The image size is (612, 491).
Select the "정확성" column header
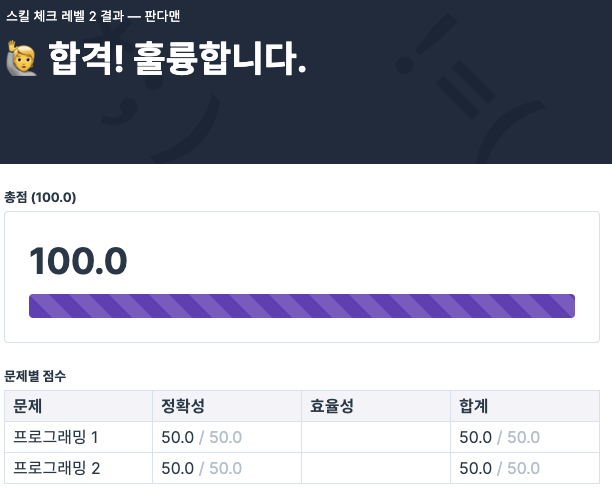(183, 406)
